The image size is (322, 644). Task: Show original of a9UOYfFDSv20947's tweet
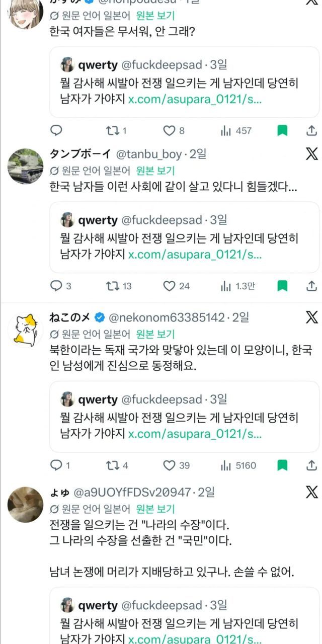(155, 509)
